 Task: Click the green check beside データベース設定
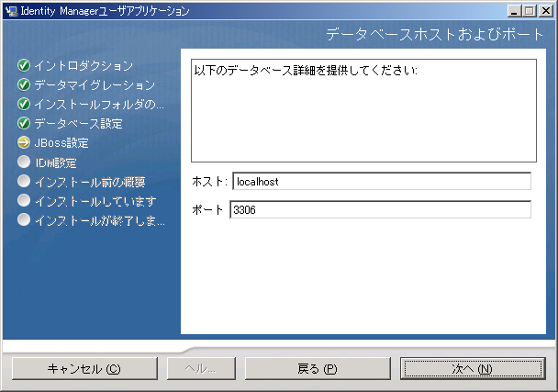click(24, 123)
